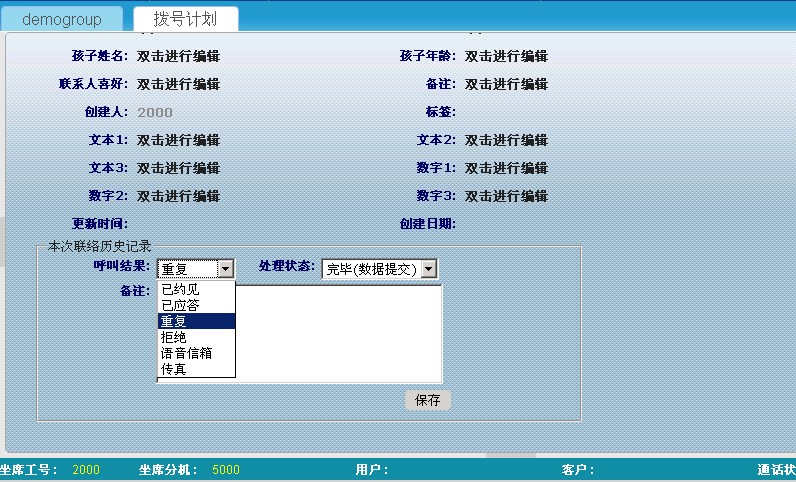Click the 孩子姓名 editable field value

click(178, 56)
